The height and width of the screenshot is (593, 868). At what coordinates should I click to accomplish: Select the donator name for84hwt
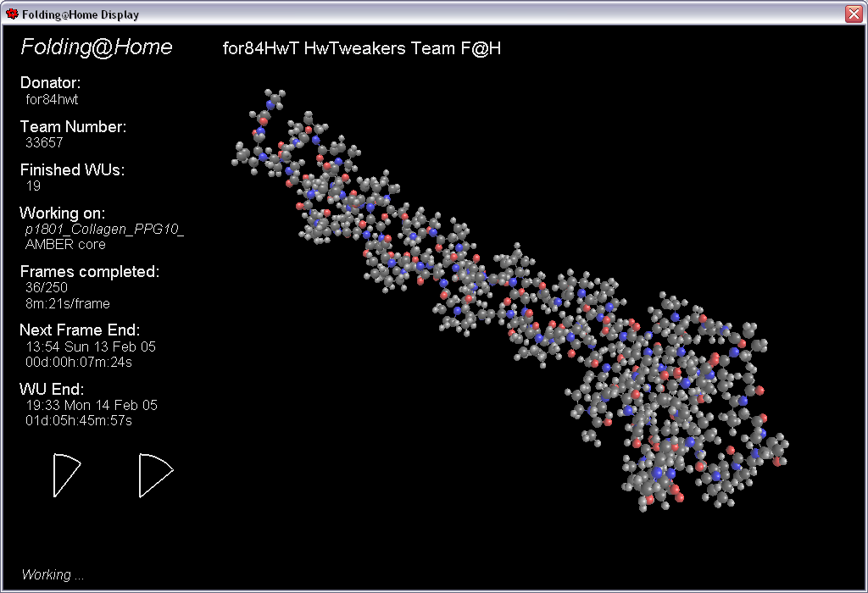pyautogui.click(x=52, y=99)
